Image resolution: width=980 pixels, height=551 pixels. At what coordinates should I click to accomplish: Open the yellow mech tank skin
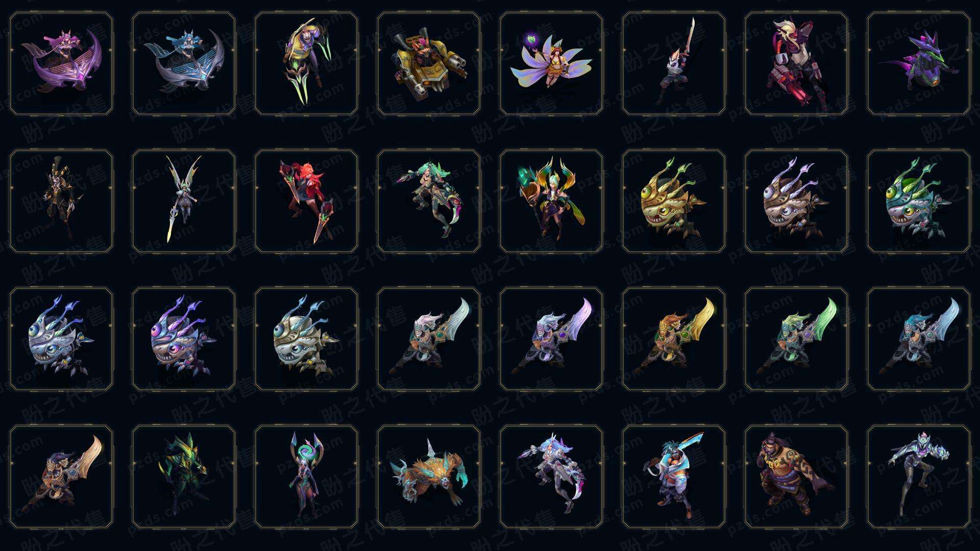point(429,64)
